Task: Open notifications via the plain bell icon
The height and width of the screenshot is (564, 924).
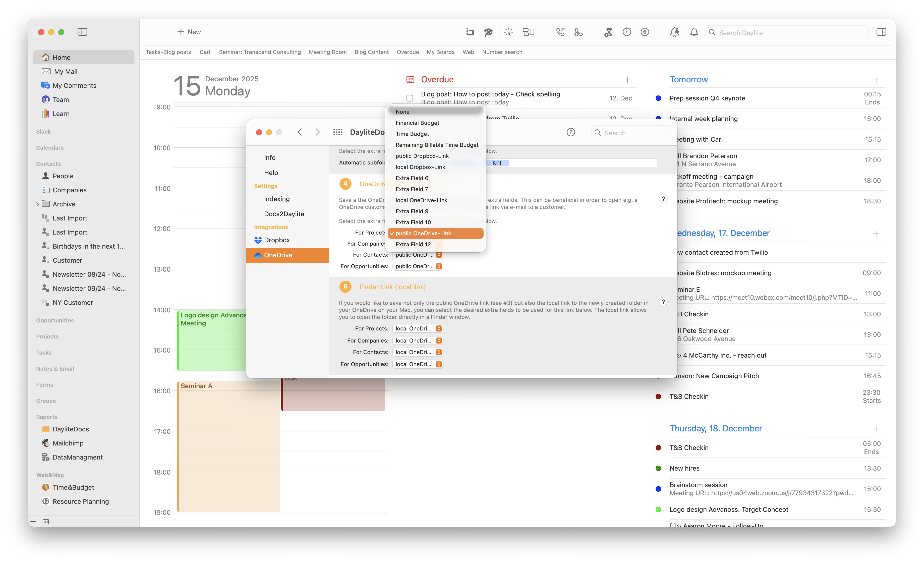Action: pyautogui.click(x=694, y=32)
